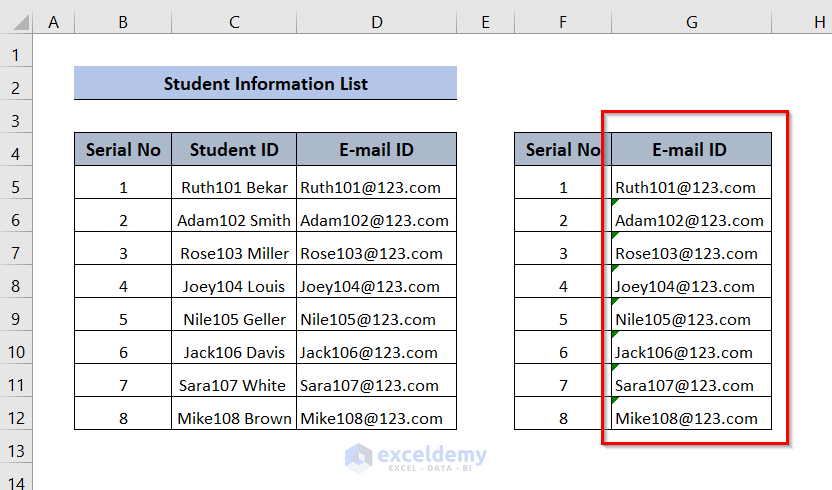Select cell containing Ruth101 Bekar
The image size is (832, 490).
click(x=234, y=187)
